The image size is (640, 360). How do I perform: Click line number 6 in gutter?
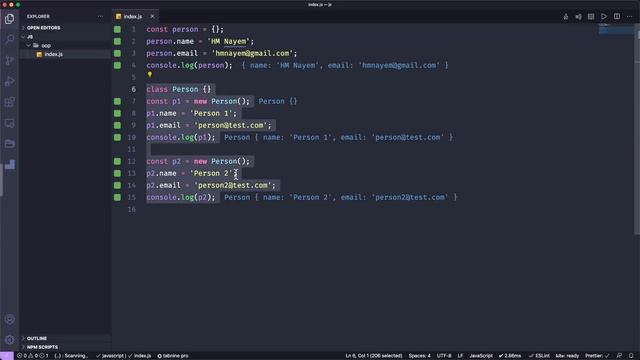pos(133,89)
